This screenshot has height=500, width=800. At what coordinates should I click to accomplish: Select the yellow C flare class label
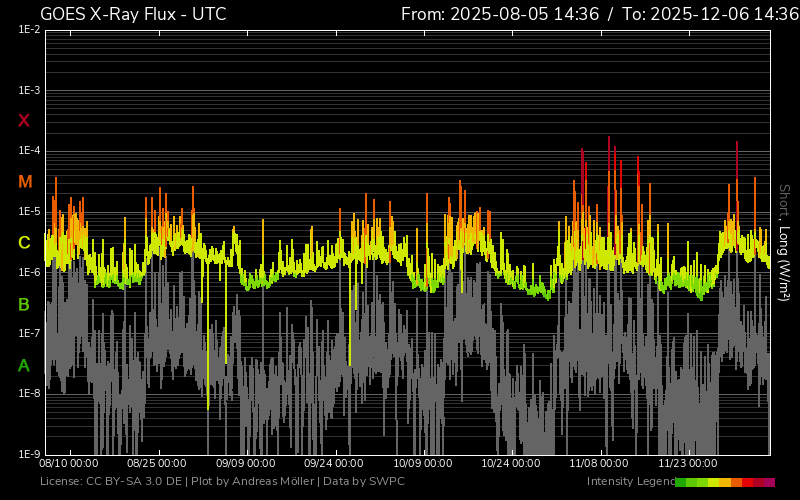24,243
